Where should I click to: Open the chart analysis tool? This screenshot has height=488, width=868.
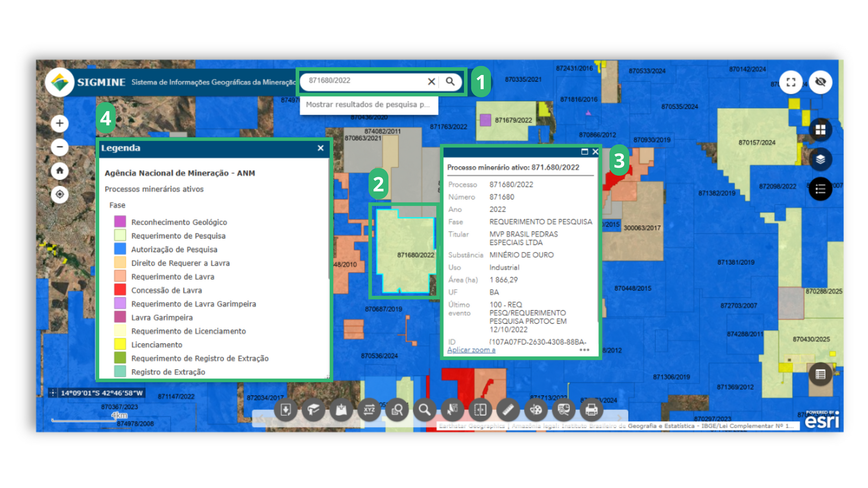563,409
